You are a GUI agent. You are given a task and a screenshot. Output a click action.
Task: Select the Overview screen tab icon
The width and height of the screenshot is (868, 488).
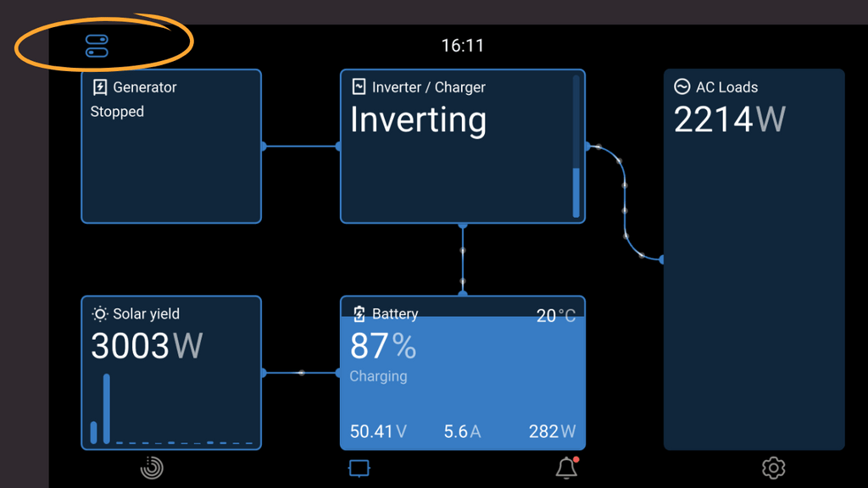[359, 469]
